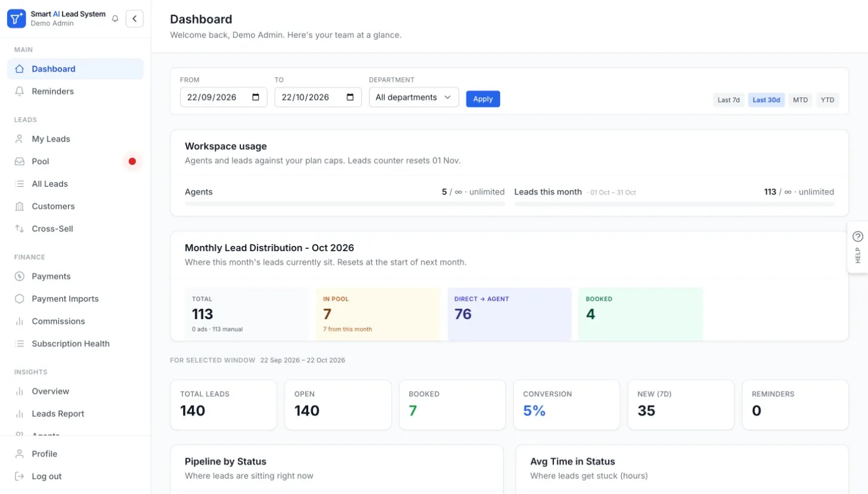
Task: Click the Reminders bell icon
Action: click(20, 91)
